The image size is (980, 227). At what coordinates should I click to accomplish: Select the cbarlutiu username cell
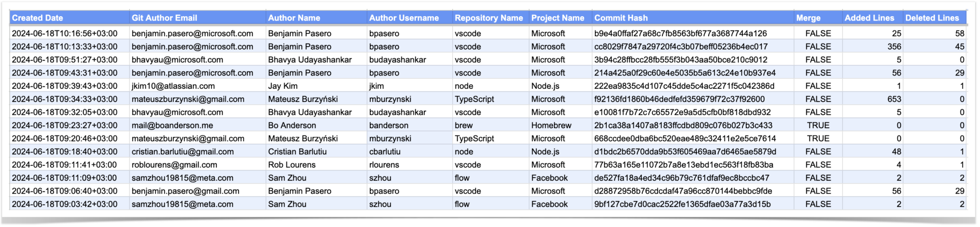(x=410, y=151)
